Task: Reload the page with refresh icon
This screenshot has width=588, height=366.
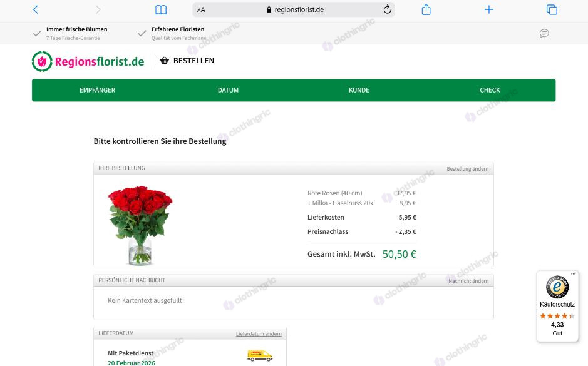Action: click(388, 9)
